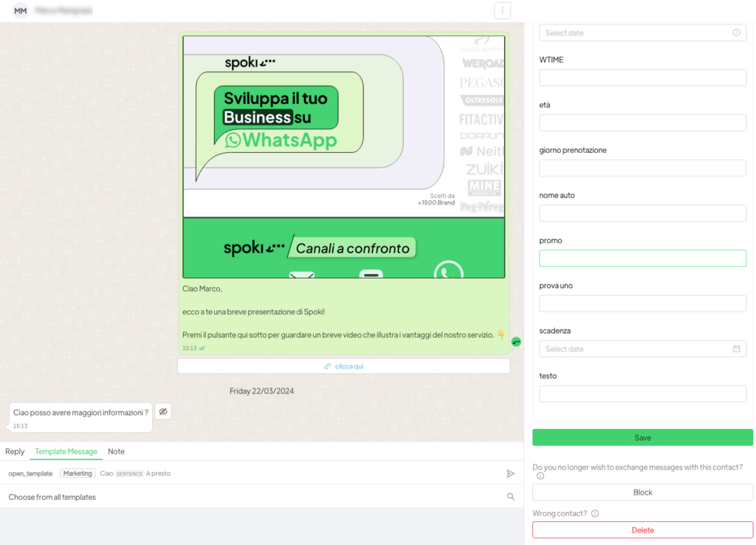Switch to the Reply tab
This screenshot has height=545, width=756.
15,451
